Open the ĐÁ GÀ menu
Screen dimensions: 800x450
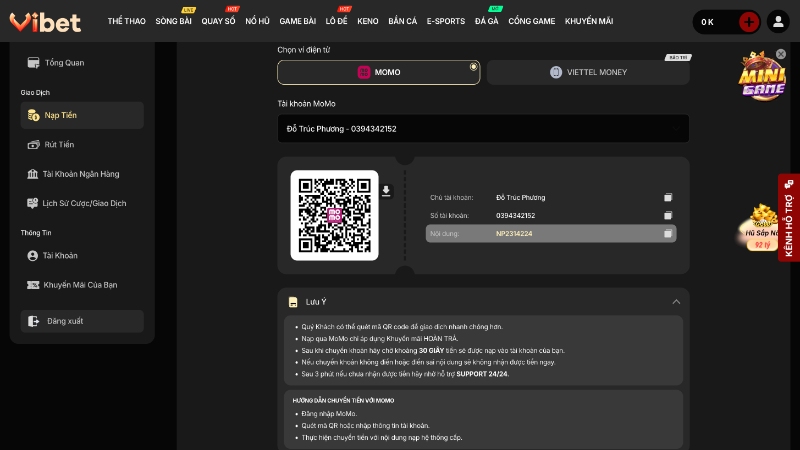point(487,21)
